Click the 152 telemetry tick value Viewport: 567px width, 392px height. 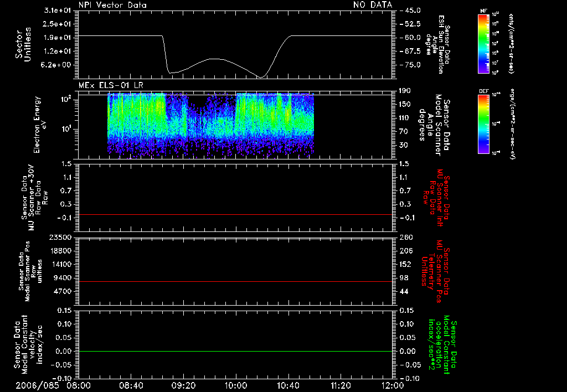(x=405, y=264)
